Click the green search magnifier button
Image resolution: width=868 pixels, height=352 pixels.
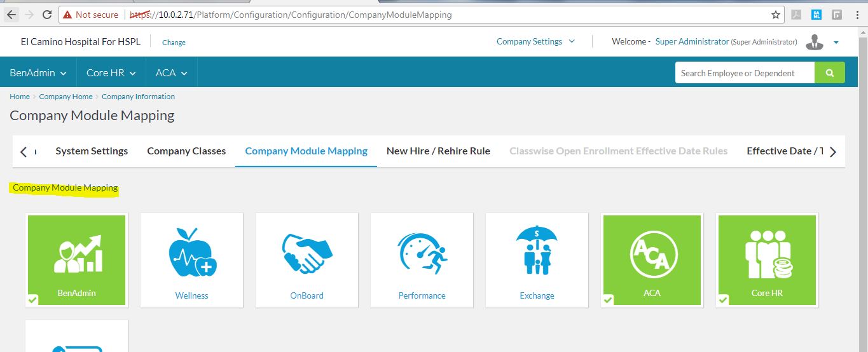point(829,73)
